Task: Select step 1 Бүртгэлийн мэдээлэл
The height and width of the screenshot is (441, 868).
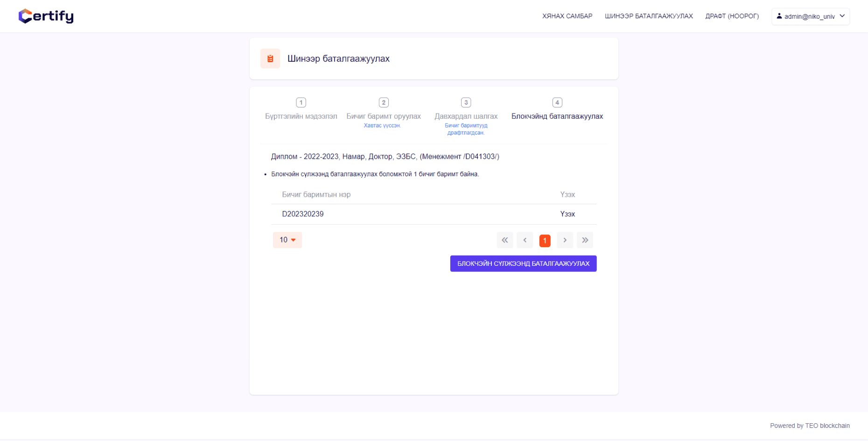Action: pos(301,110)
